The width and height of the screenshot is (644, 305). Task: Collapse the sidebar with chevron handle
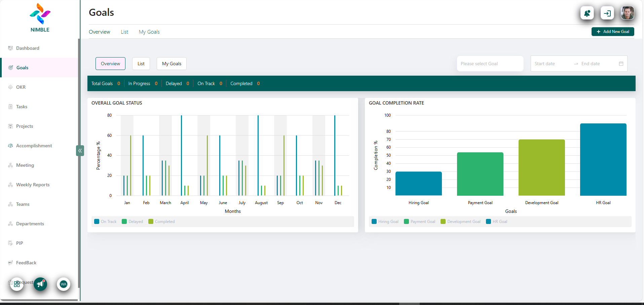80,151
